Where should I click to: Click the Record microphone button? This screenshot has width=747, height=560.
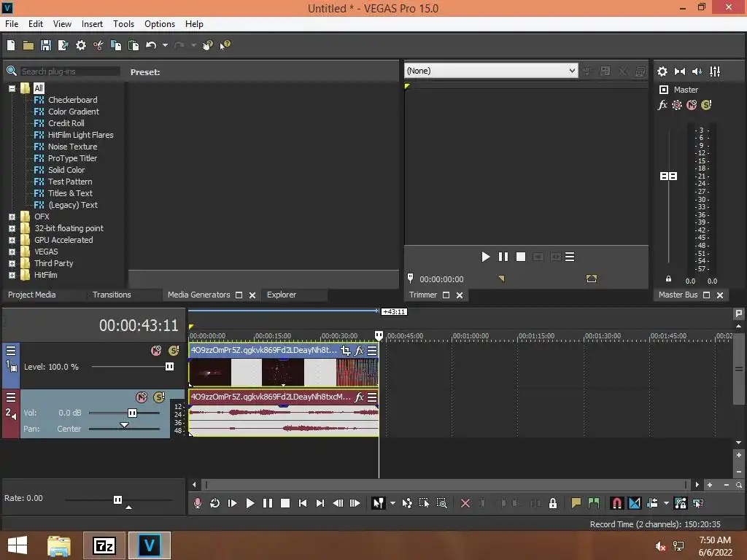(x=197, y=503)
